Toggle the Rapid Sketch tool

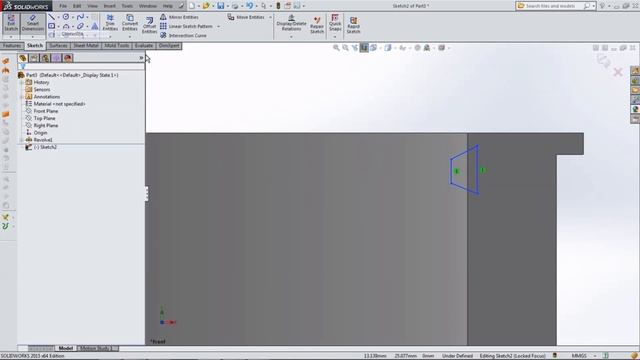pyautogui.click(x=353, y=25)
